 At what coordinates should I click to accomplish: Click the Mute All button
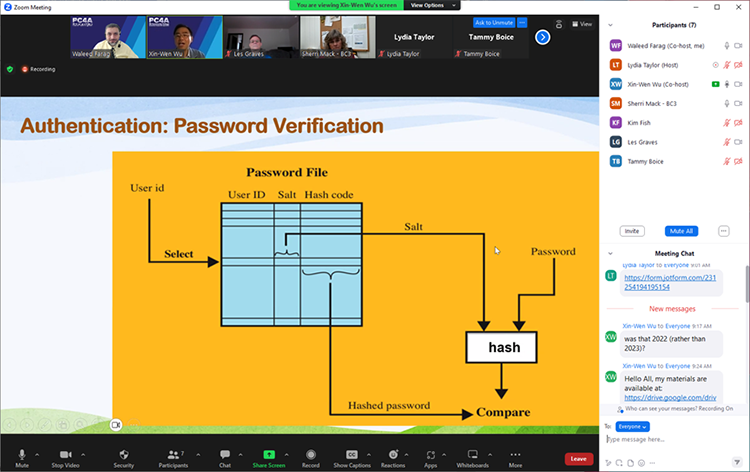[x=681, y=231]
